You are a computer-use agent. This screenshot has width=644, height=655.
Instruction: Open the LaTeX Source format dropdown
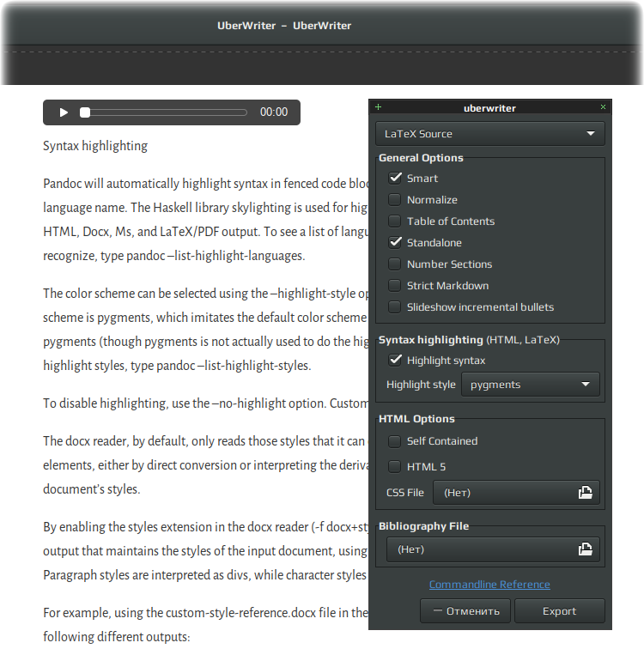click(490, 134)
